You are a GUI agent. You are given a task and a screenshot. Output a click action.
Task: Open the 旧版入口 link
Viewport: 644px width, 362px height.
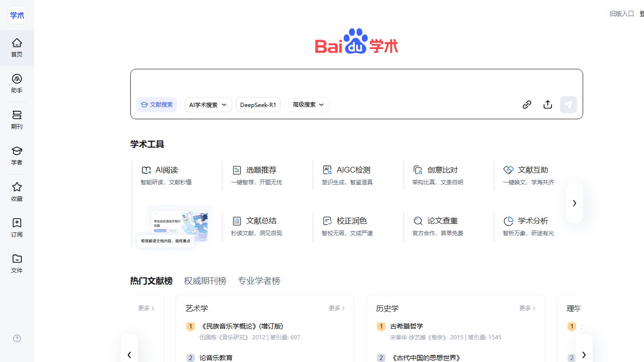tap(622, 14)
